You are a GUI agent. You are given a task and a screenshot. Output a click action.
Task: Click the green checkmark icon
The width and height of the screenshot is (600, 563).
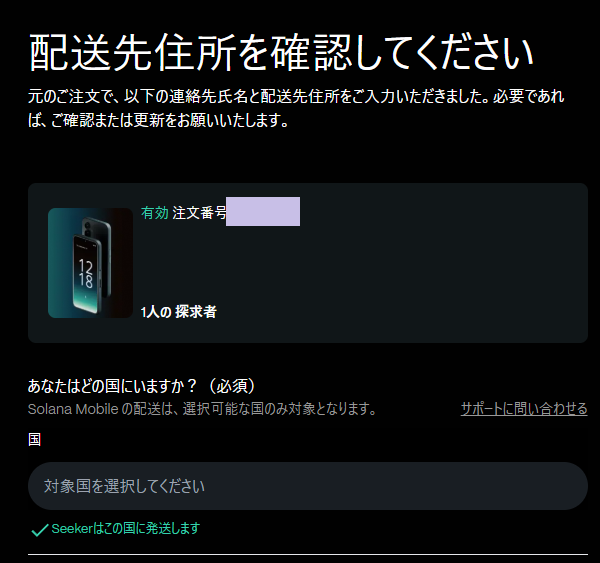pos(39,530)
